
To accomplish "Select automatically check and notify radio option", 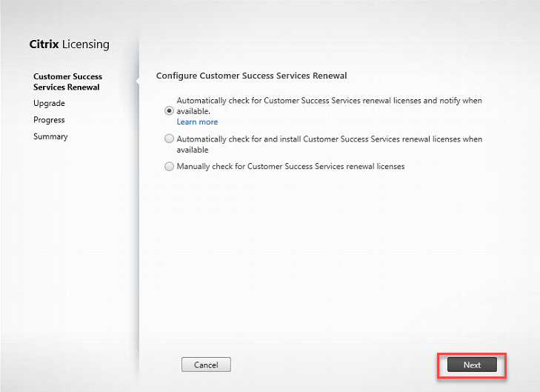I will point(169,111).
